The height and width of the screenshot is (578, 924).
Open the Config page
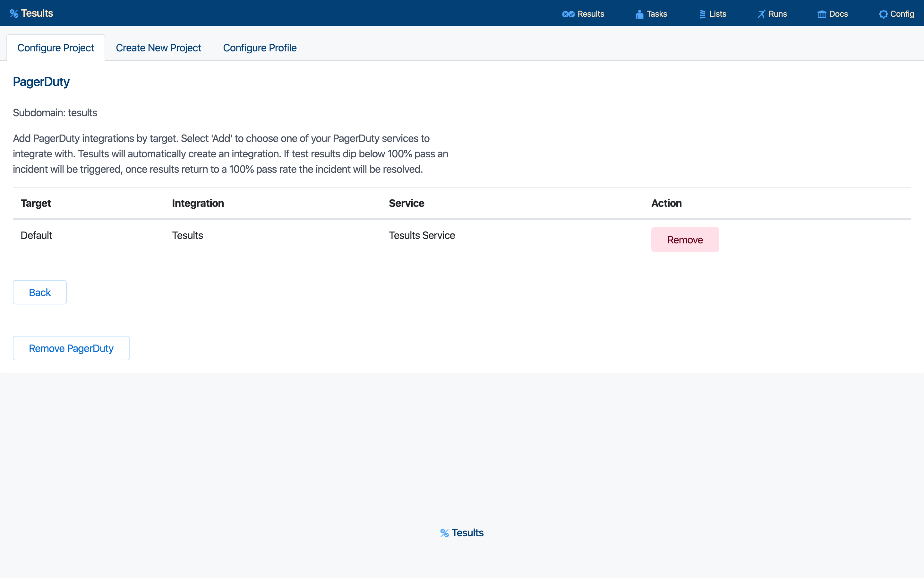pyautogui.click(x=896, y=14)
